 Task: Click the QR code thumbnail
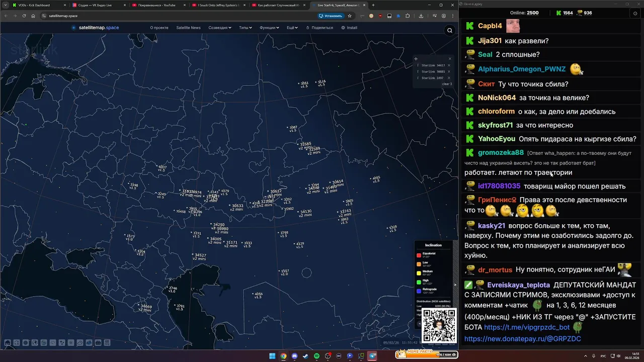[439, 326]
